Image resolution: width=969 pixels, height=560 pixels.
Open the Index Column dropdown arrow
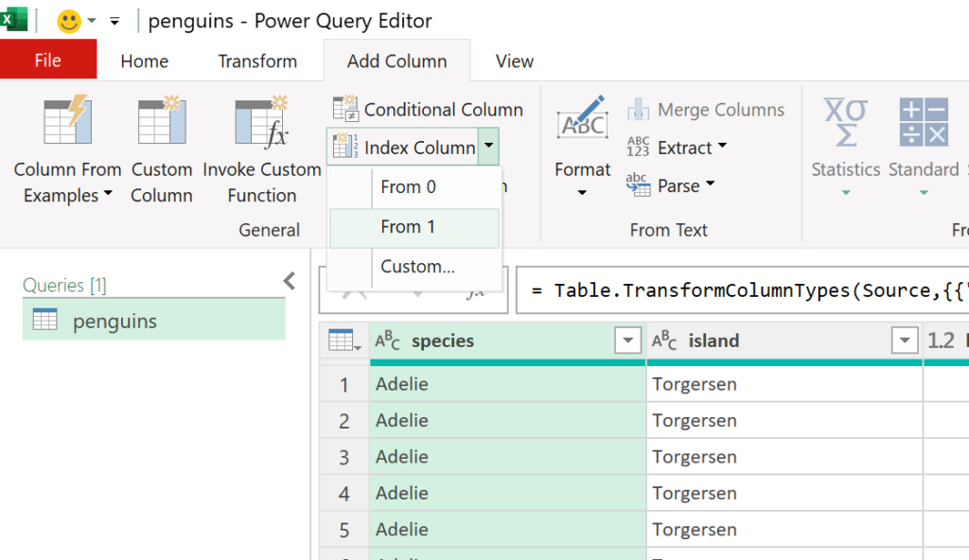489,147
